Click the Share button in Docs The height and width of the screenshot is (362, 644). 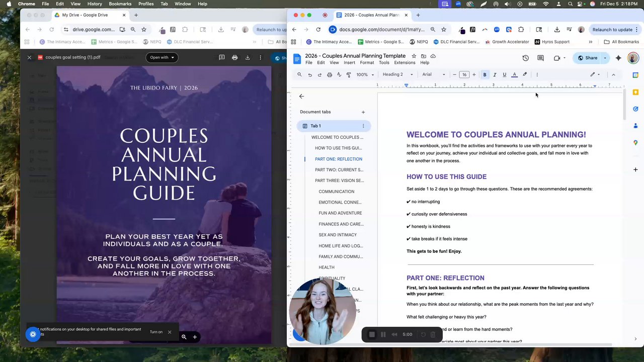[587, 58]
